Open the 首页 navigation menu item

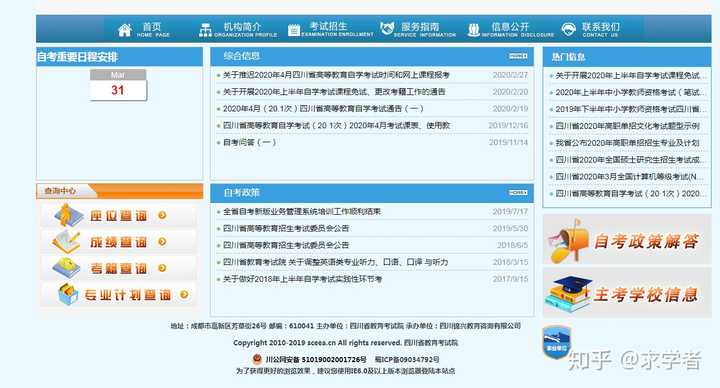click(153, 29)
